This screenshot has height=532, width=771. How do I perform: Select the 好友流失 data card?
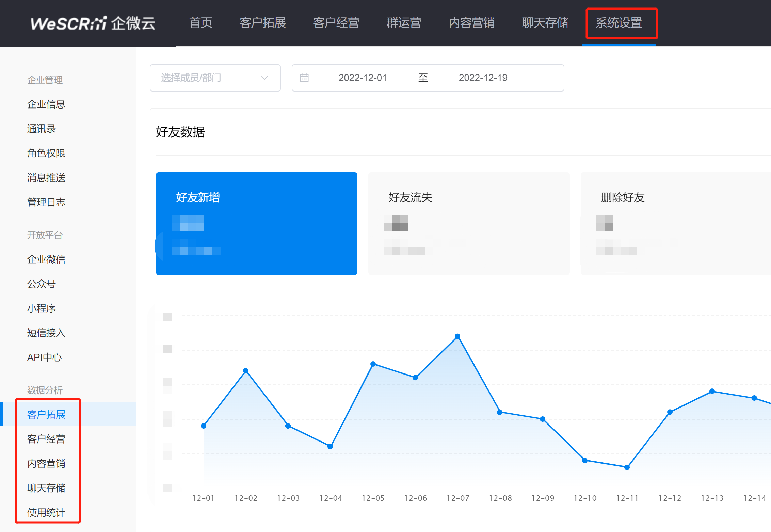[x=469, y=223]
